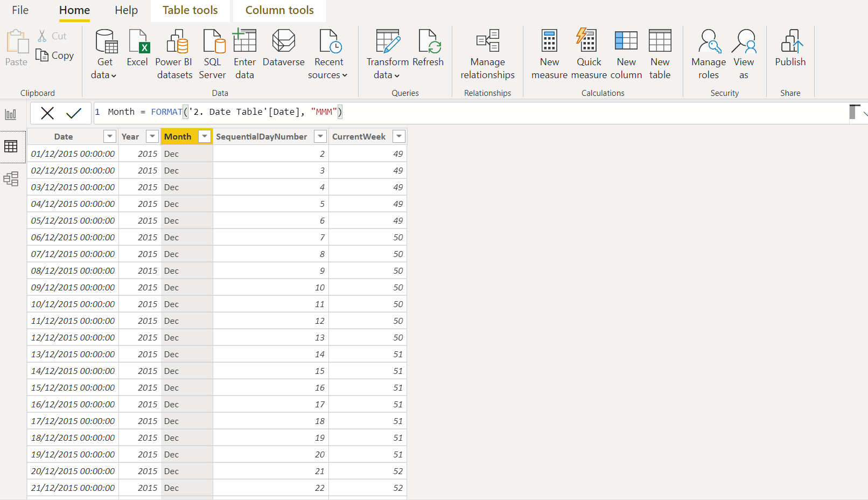
Task: Open the Date column filter dropdown
Action: 110,136
